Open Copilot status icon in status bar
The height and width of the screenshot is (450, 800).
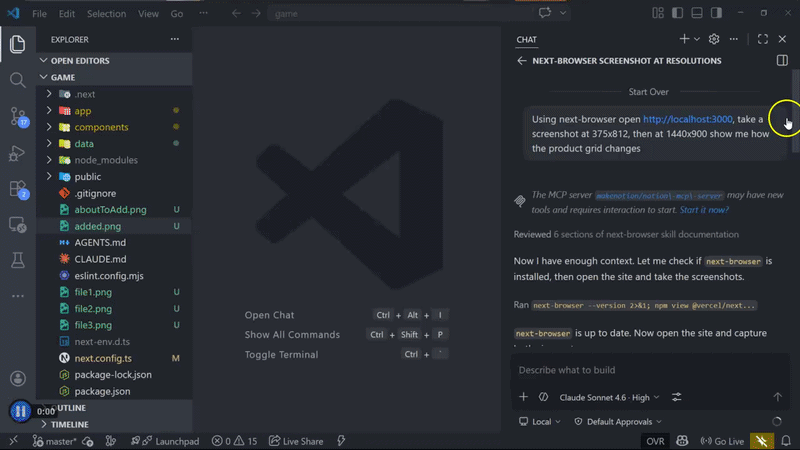[x=682, y=441]
